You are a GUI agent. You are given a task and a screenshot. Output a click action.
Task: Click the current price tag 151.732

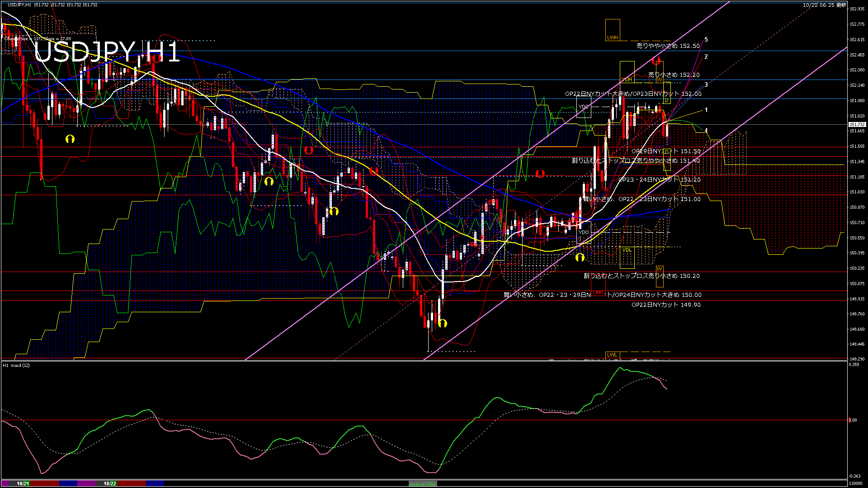857,124
